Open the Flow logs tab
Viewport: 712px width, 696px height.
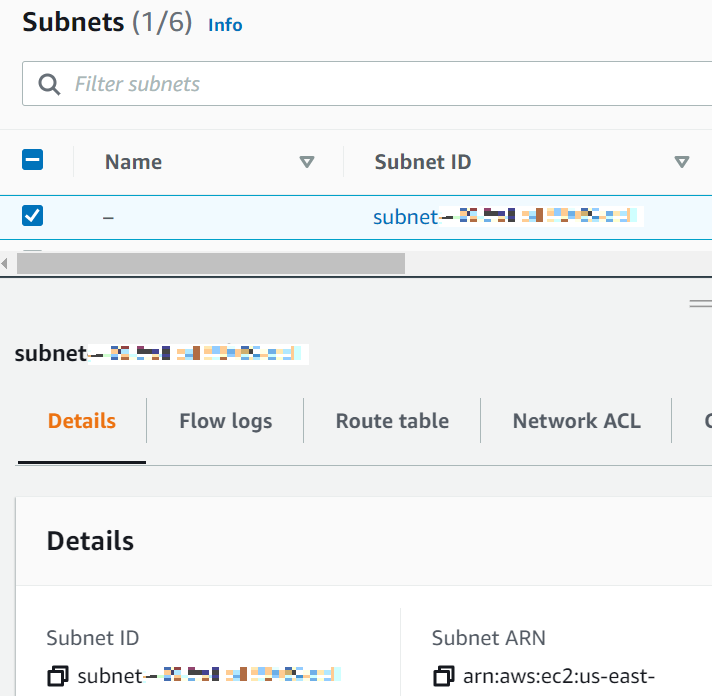(x=225, y=421)
